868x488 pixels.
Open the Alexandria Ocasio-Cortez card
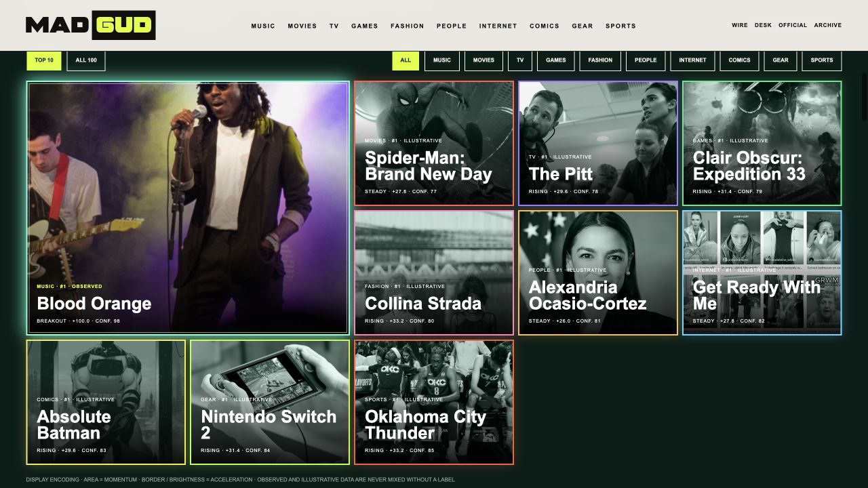pos(598,272)
